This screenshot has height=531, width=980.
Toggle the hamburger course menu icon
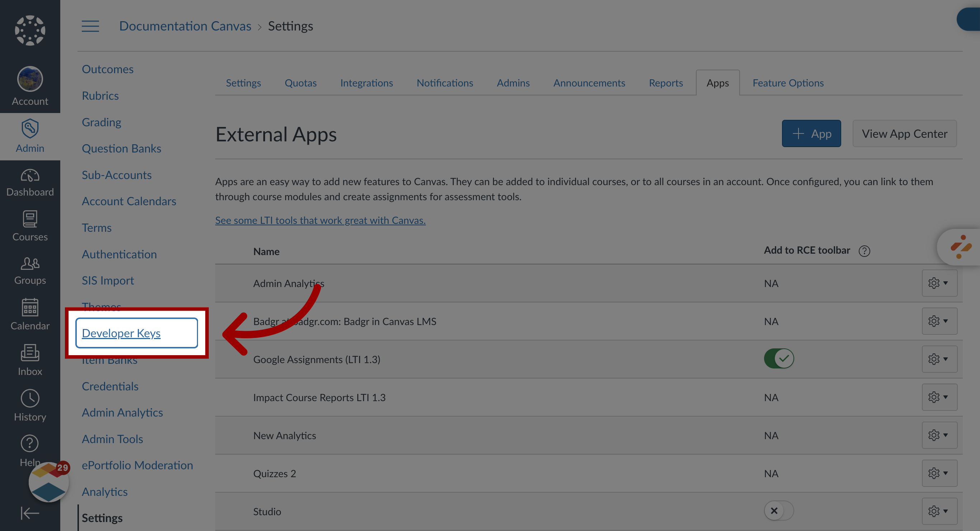tap(90, 26)
